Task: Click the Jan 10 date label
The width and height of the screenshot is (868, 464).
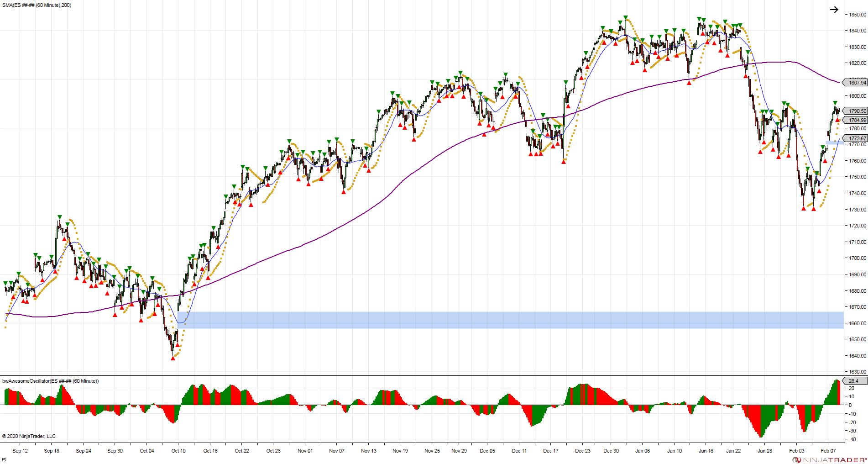Action: click(675, 451)
